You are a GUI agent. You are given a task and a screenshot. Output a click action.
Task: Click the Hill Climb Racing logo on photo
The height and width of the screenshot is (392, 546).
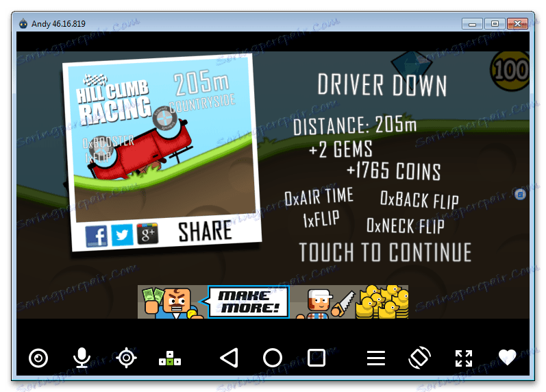(113, 99)
